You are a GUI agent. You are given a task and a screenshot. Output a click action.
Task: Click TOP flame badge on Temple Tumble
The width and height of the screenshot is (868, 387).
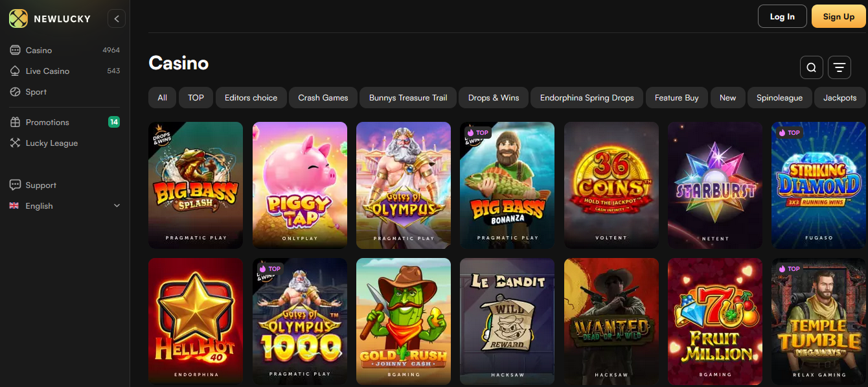(x=790, y=268)
